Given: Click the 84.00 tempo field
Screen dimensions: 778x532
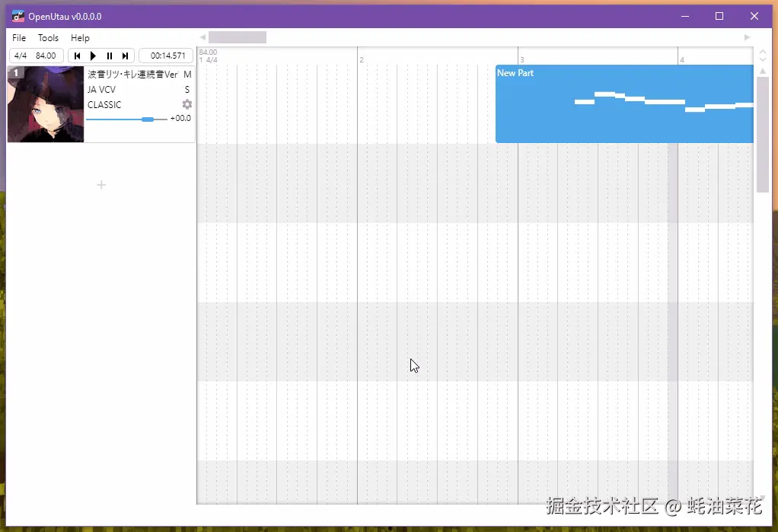Looking at the screenshot, I should pos(46,55).
